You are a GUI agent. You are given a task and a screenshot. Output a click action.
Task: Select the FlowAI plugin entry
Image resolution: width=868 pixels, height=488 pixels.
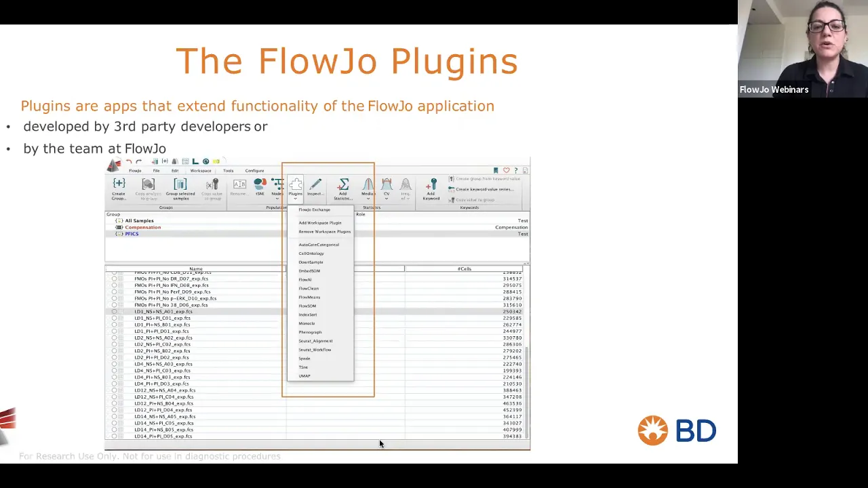[x=305, y=280]
